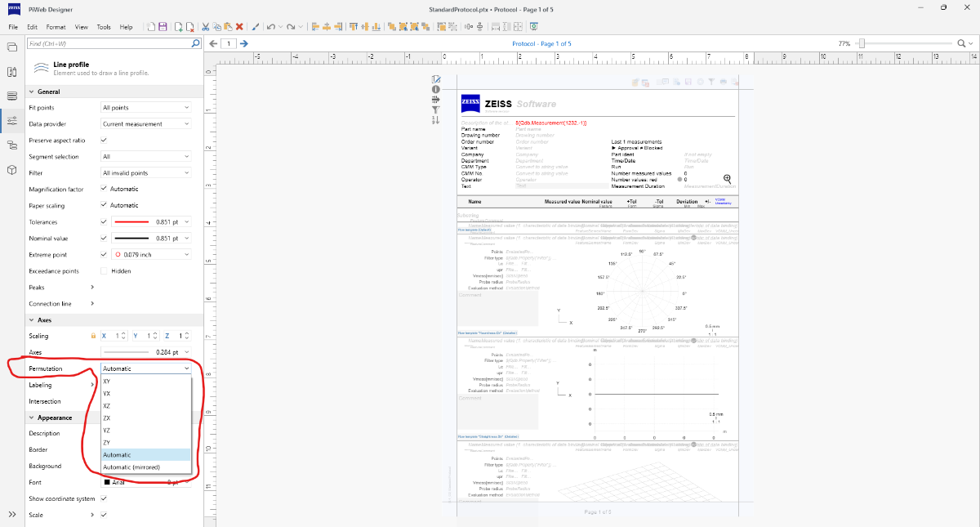Open the Fit points dropdown
The image size is (980, 527).
[145, 108]
